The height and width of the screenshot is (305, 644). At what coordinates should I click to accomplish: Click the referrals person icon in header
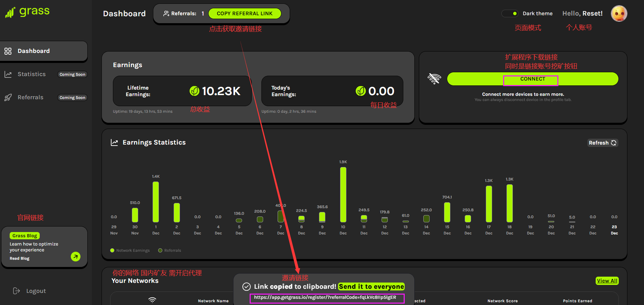(166, 13)
